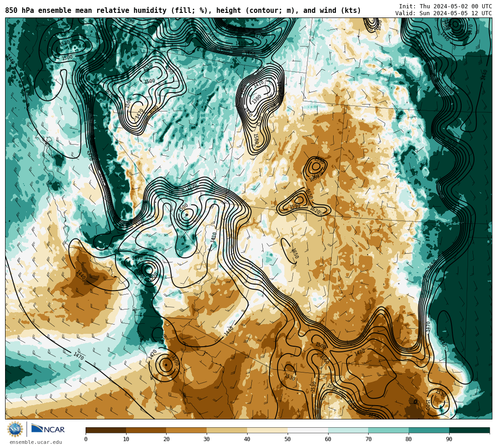The image size is (497, 448).
Task: Click the colorbar tick label 10
Action: pos(126,439)
